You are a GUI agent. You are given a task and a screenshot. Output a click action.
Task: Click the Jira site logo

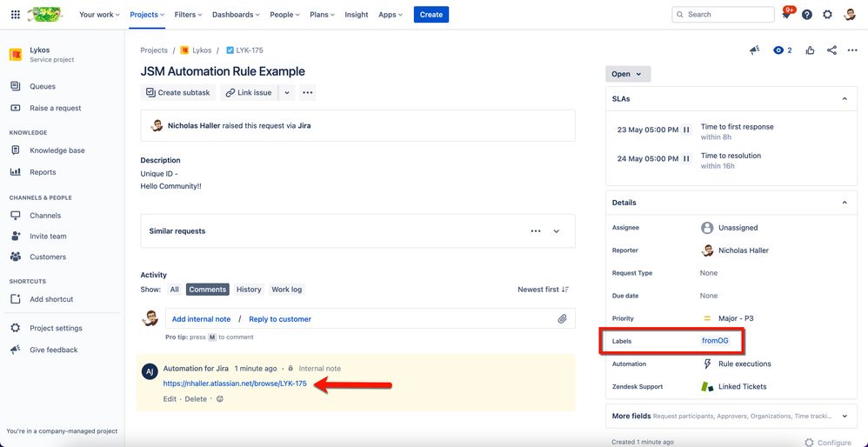pos(45,15)
